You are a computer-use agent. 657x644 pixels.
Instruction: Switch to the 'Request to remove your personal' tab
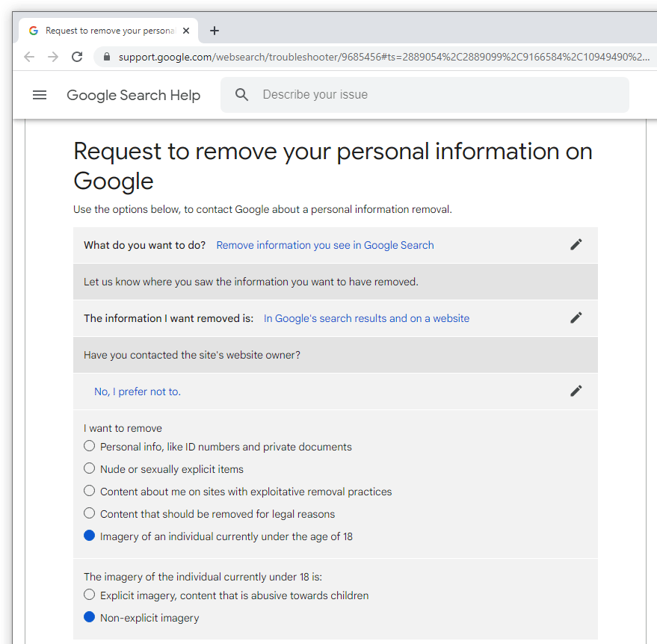(110, 31)
